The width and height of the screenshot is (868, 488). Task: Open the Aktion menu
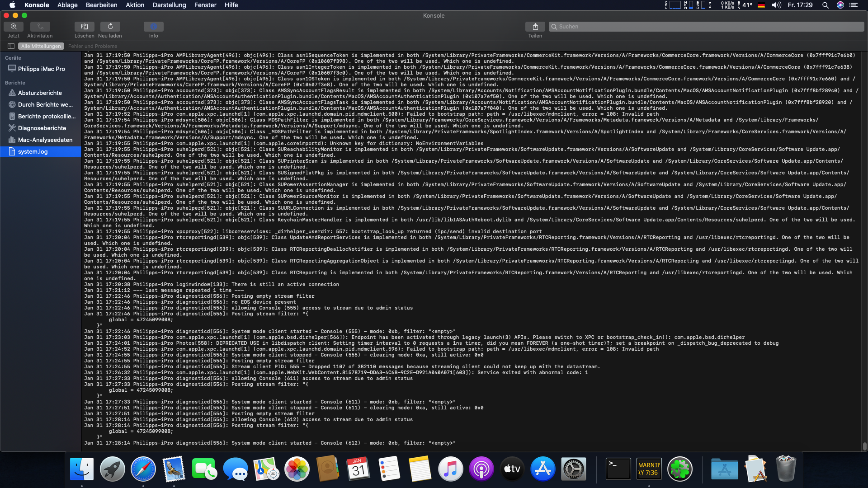coord(135,5)
